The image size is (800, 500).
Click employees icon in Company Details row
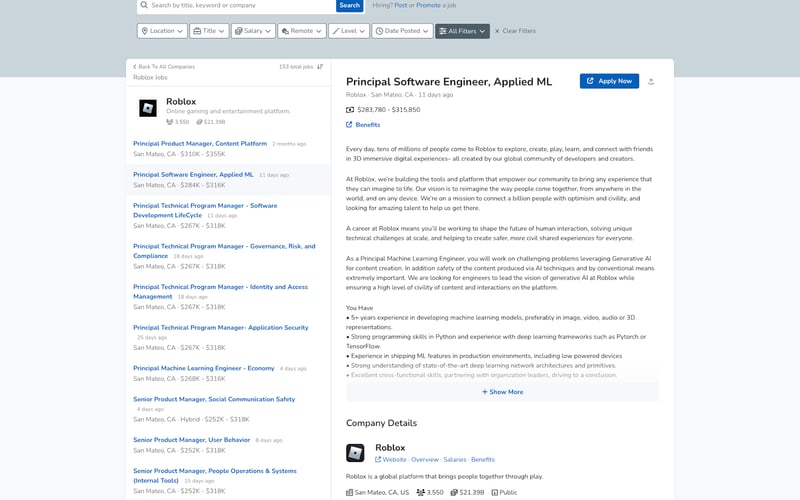(x=420, y=492)
